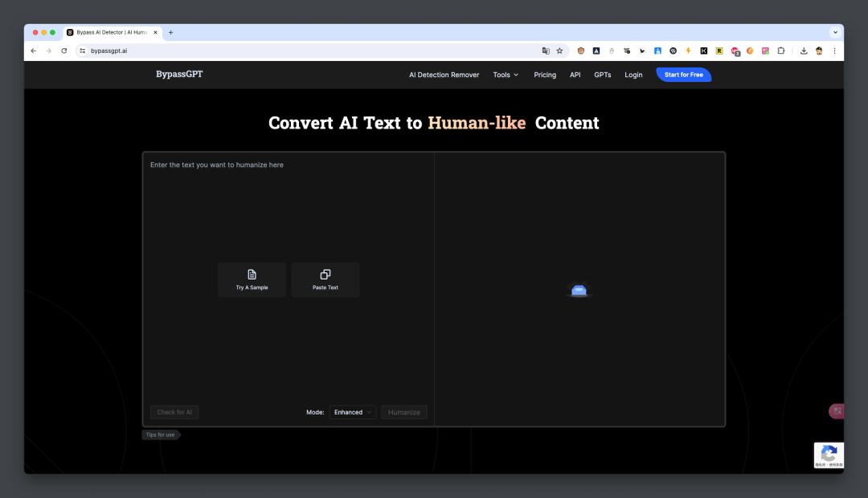Open the GPTs nav link
The image size is (868, 498).
point(602,75)
